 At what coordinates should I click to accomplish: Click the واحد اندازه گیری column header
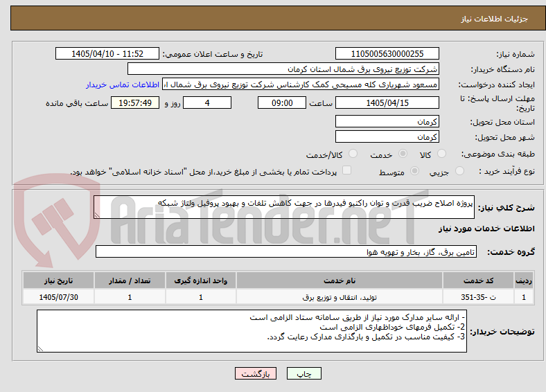(x=201, y=280)
